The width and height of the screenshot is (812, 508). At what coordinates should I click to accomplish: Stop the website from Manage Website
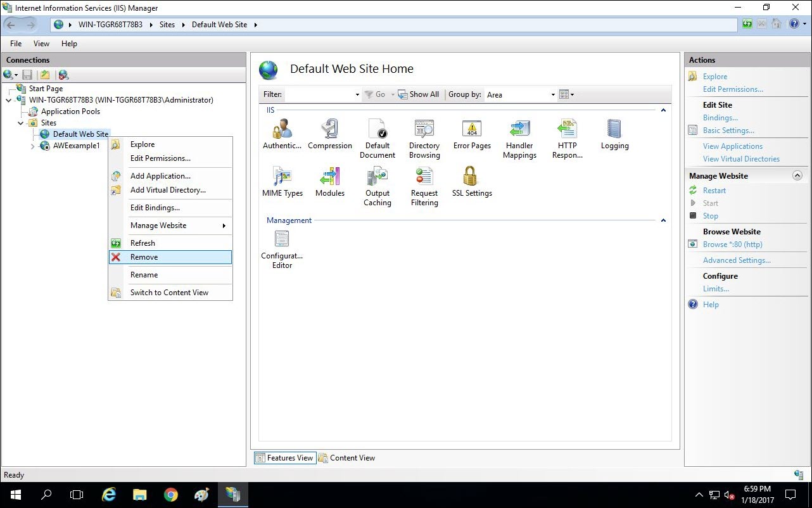(x=710, y=215)
